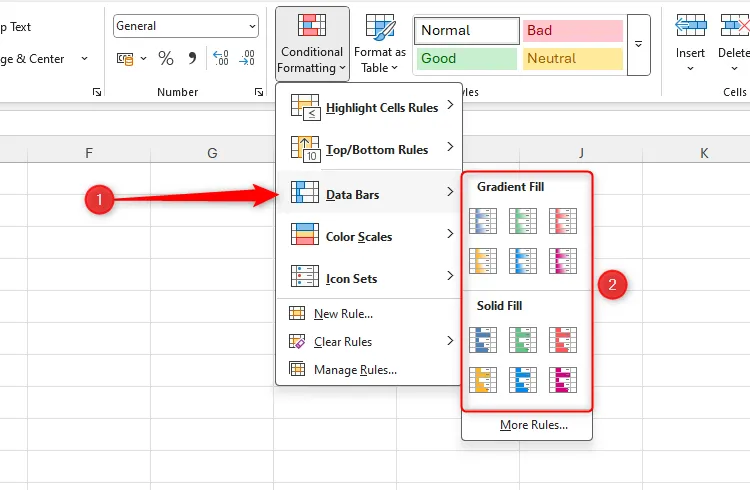Expand Color Scales chevron arrow
Viewport: 750px width, 490px height.
[450, 234]
